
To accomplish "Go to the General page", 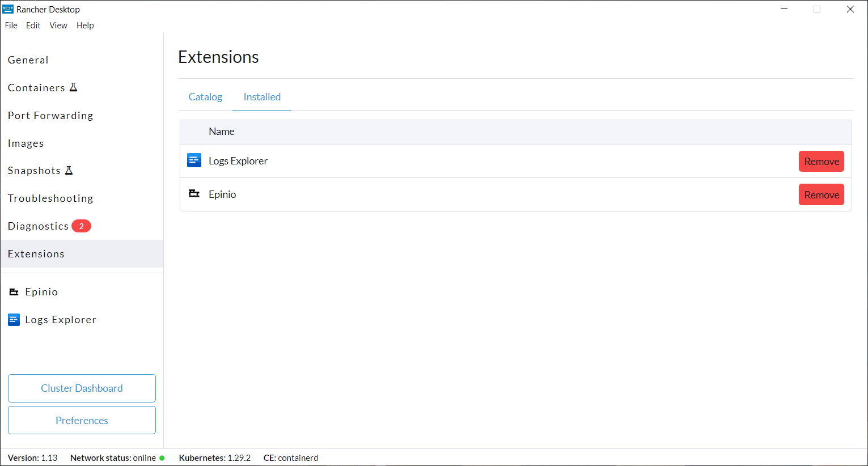I will pyautogui.click(x=82, y=60).
